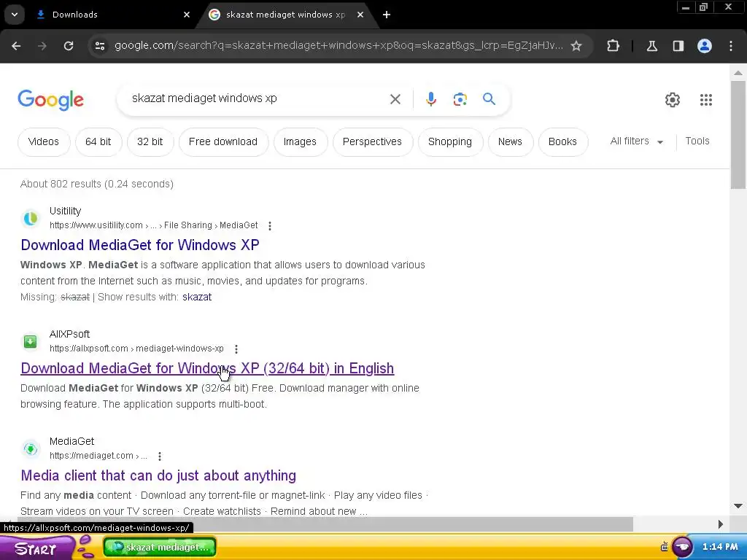The height and width of the screenshot is (560, 747).
Task: Open AllXPsoft MediaGet 32/64 bit result
Action: [x=207, y=368]
